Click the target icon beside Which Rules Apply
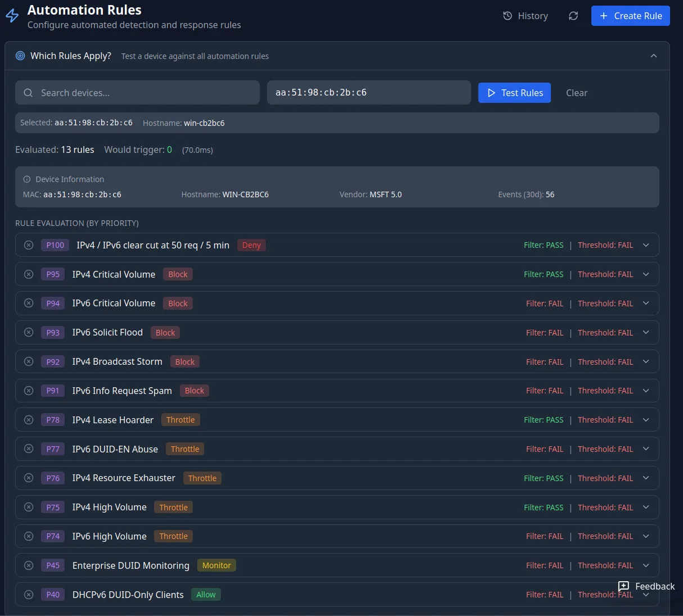The width and height of the screenshot is (683, 616). [20, 56]
